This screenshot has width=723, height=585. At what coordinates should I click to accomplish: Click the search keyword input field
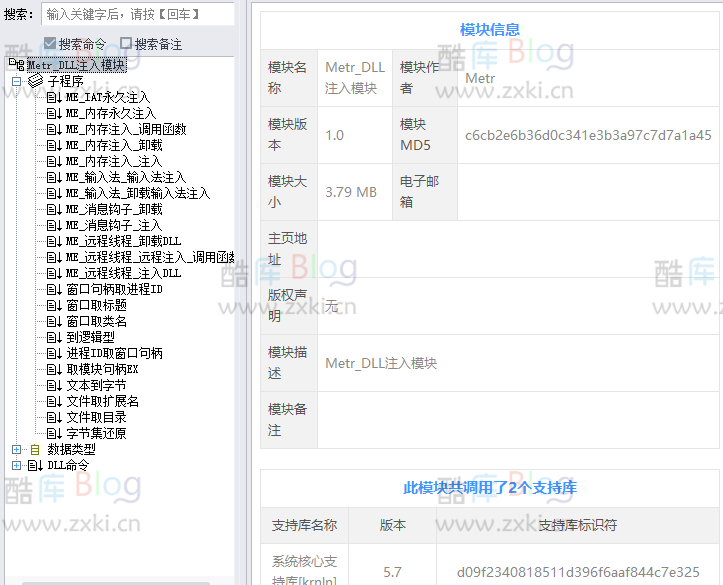137,14
